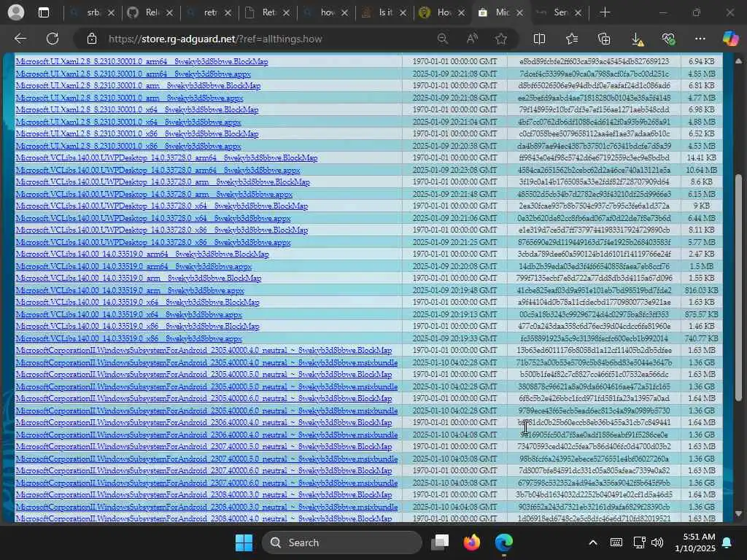
Task: Open touch keyboard tray icon
Action: click(x=616, y=542)
